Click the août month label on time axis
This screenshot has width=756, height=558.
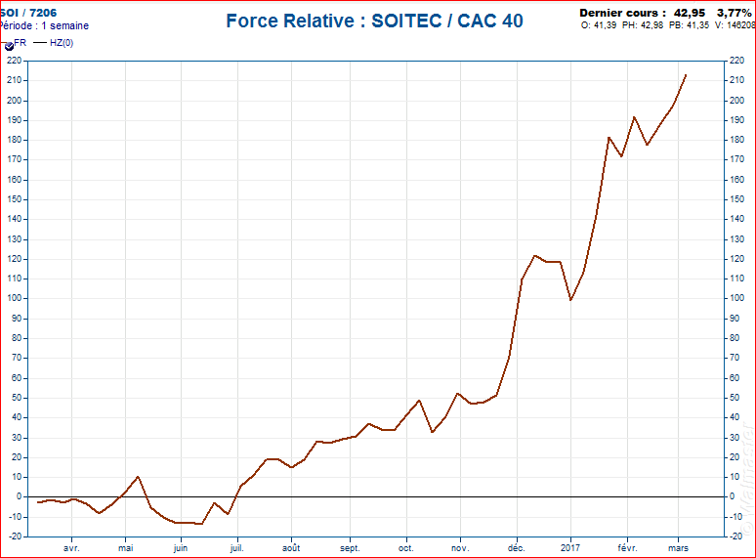[x=291, y=548]
